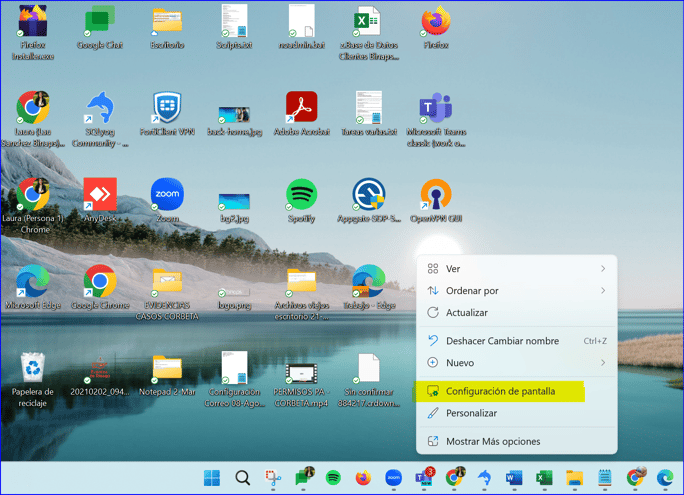Click Actualizar in the context menu
684x495 pixels.
(x=517, y=312)
